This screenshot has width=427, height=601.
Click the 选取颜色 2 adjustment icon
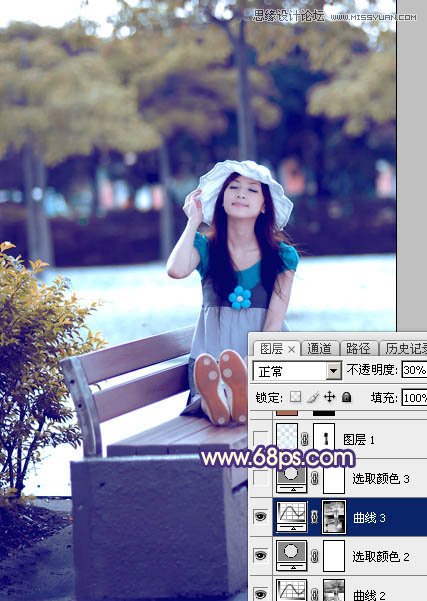pyautogui.click(x=292, y=555)
